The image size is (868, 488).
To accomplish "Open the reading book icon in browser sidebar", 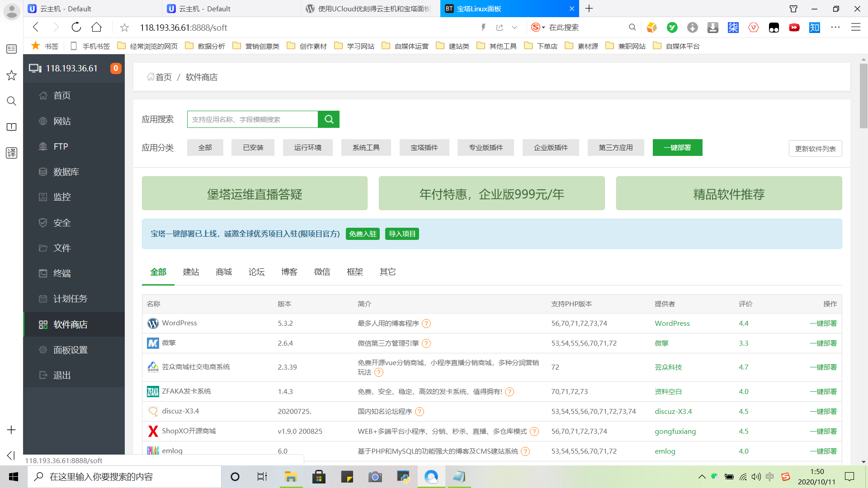I will click(x=12, y=127).
